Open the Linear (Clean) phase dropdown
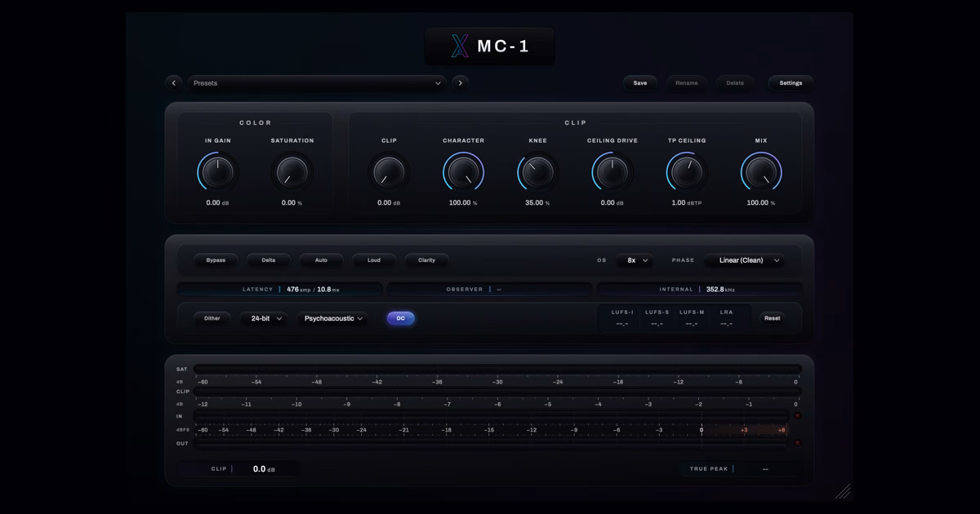Screen dimensions: 980x514 (x=745, y=260)
